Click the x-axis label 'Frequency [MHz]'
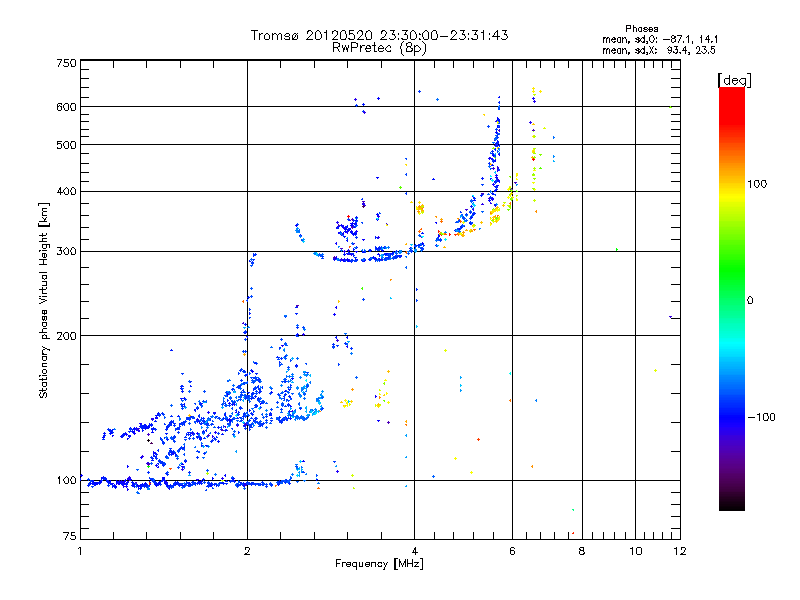800x600 pixels. tap(379, 564)
